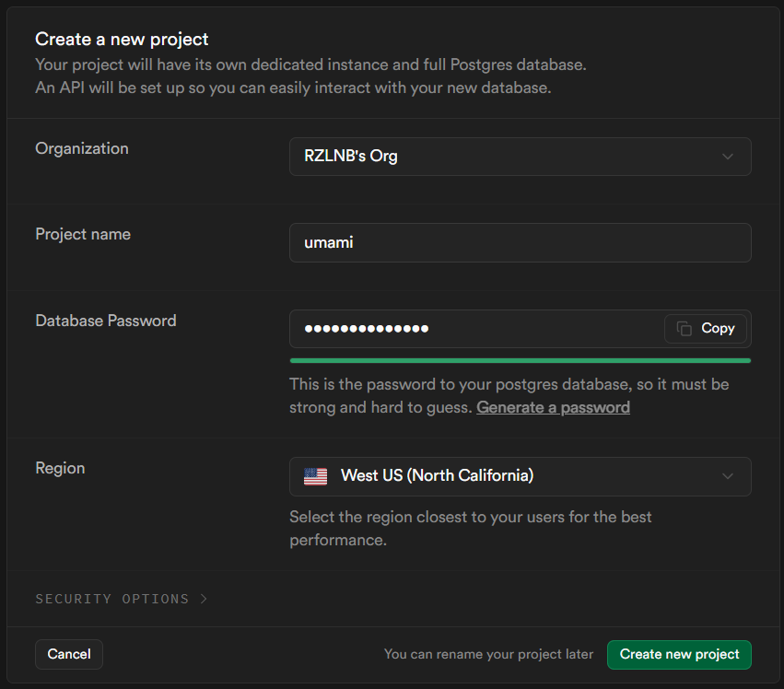Click the Project name field containing umami

(520, 242)
